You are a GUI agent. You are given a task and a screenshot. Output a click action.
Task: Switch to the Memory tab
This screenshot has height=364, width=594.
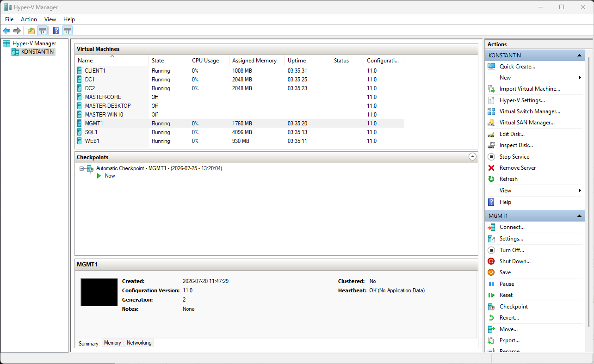click(x=112, y=343)
